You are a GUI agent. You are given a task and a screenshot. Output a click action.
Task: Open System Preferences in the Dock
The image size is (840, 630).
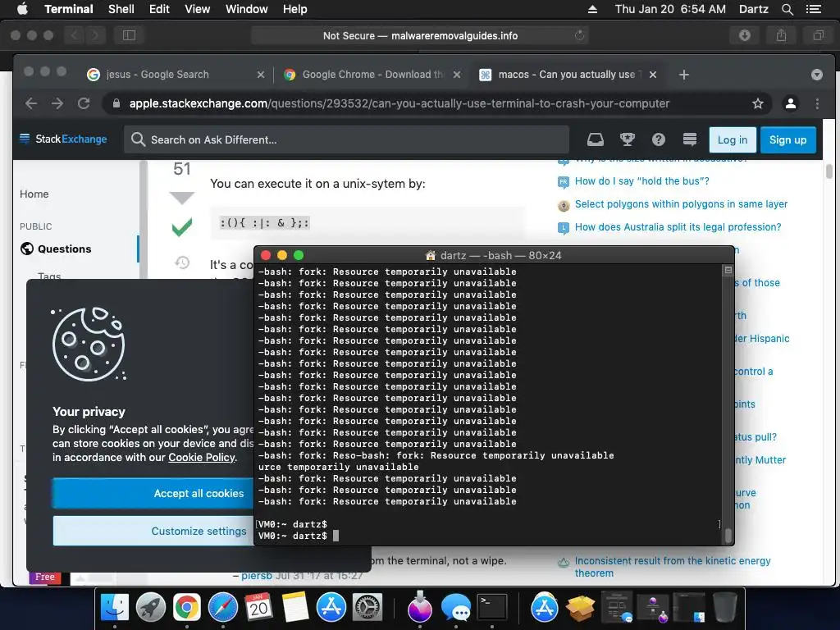click(367, 608)
